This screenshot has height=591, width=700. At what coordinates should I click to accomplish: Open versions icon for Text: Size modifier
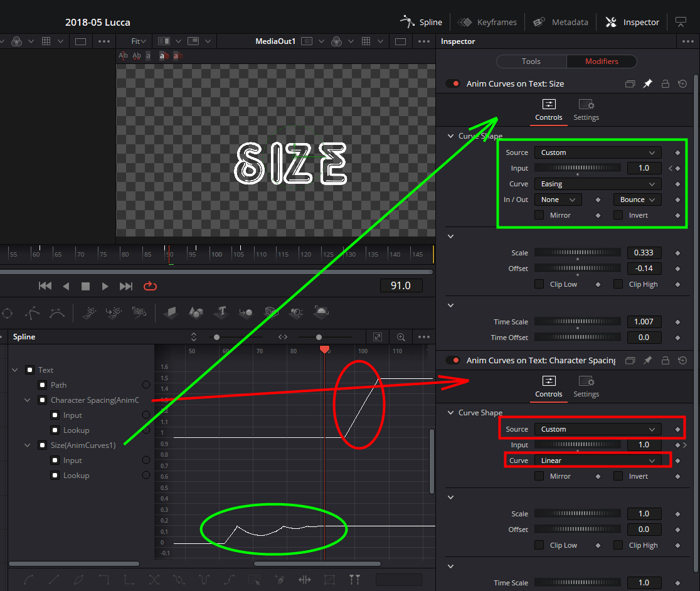pos(630,83)
